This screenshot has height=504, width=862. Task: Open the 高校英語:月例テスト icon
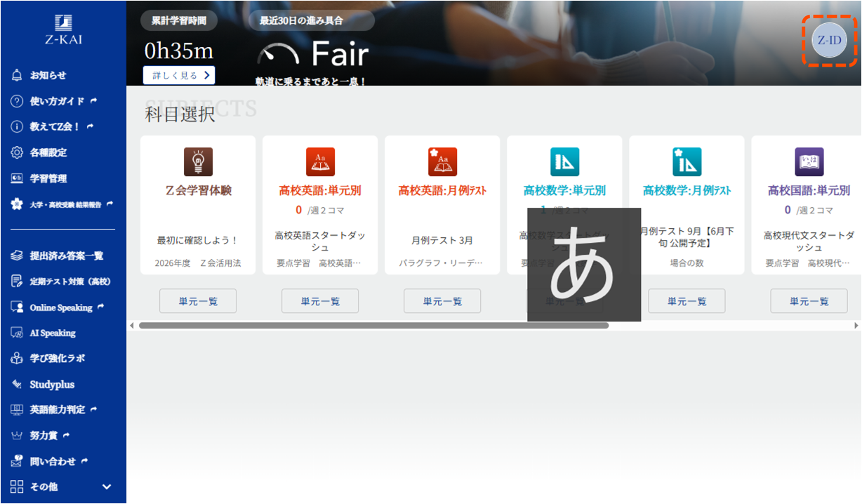pos(442,162)
